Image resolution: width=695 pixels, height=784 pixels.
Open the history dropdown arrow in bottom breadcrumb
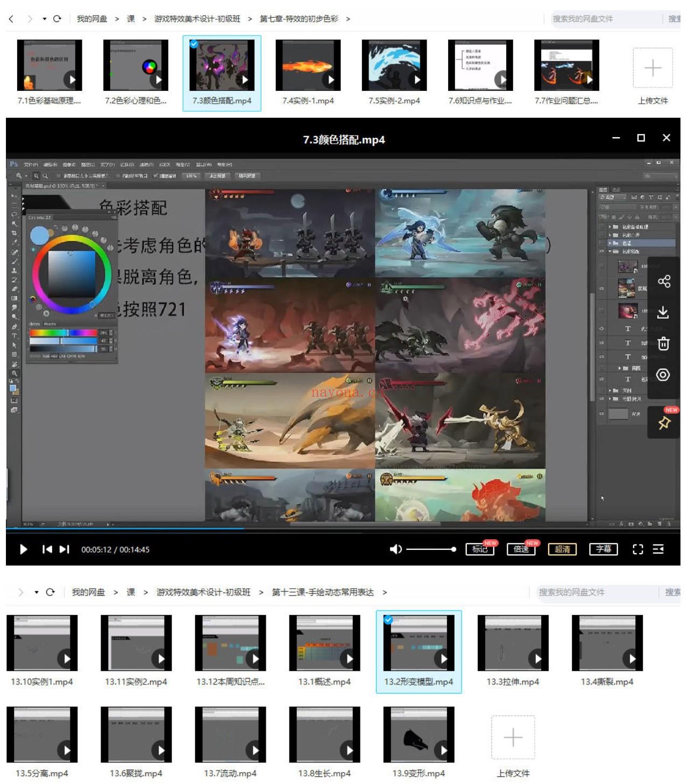37,592
